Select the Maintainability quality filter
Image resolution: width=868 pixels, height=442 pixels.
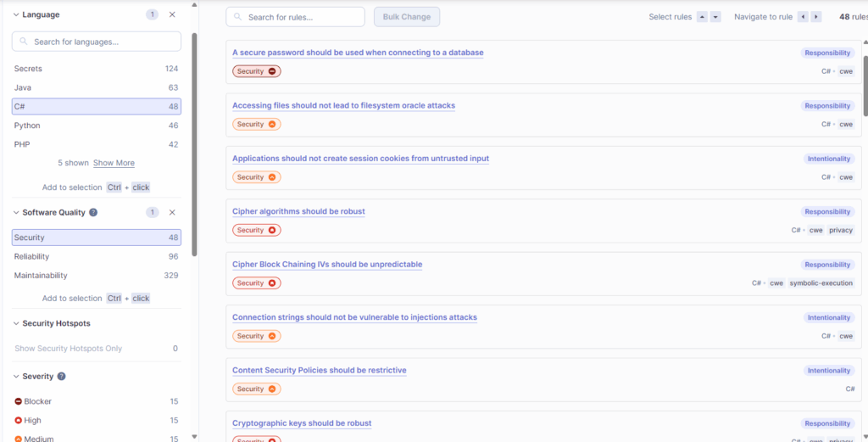coord(96,276)
